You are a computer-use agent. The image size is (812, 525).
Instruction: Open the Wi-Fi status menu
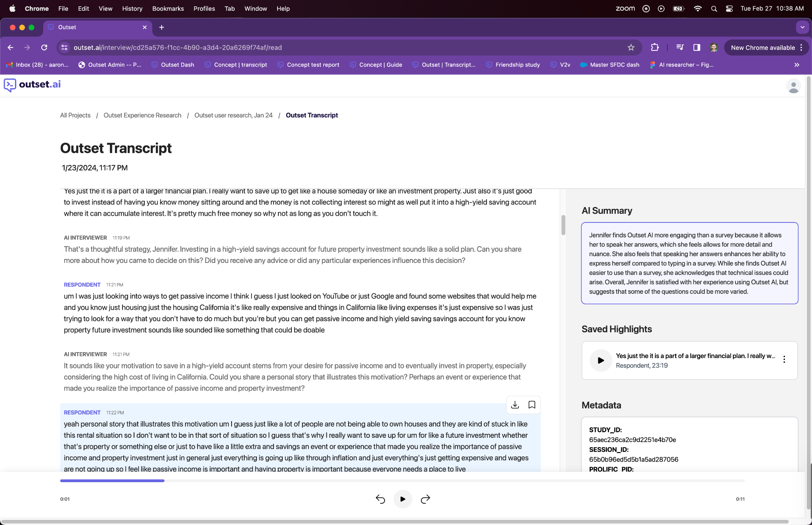click(x=698, y=8)
